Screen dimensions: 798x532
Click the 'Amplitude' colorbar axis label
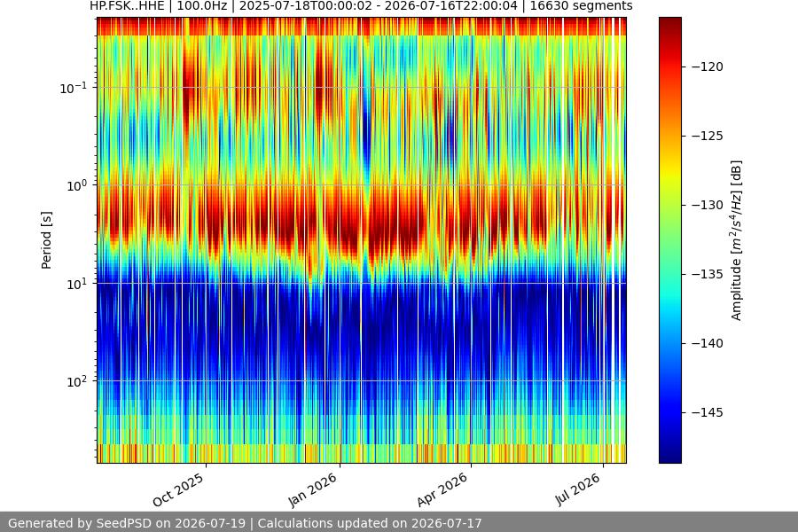tap(736, 240)
